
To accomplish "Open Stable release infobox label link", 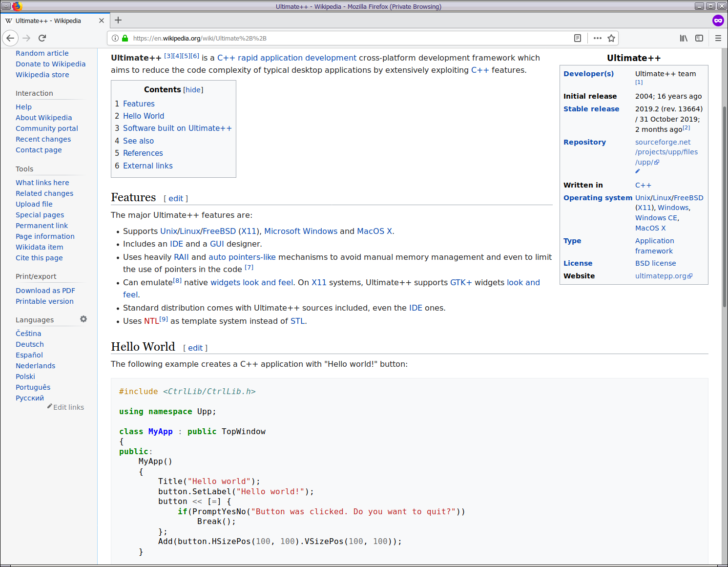I will (591, 109).
